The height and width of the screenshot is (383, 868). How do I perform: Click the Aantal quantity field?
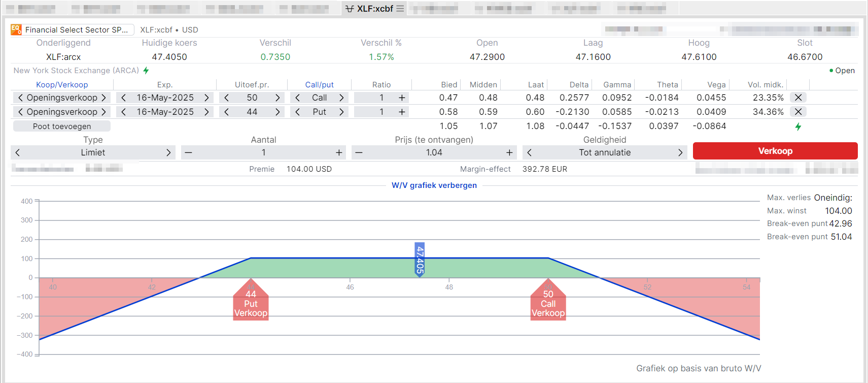click(263, 152)
